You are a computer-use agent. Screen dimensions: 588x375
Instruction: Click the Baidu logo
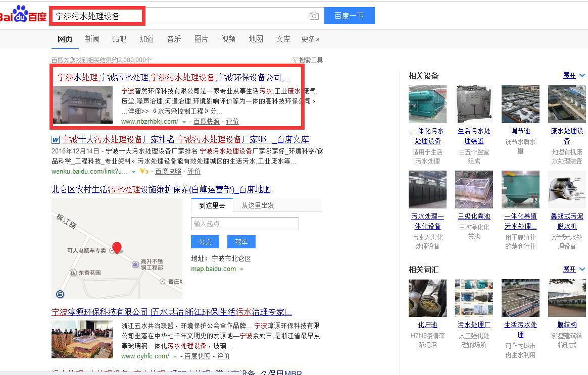[23, 14]
